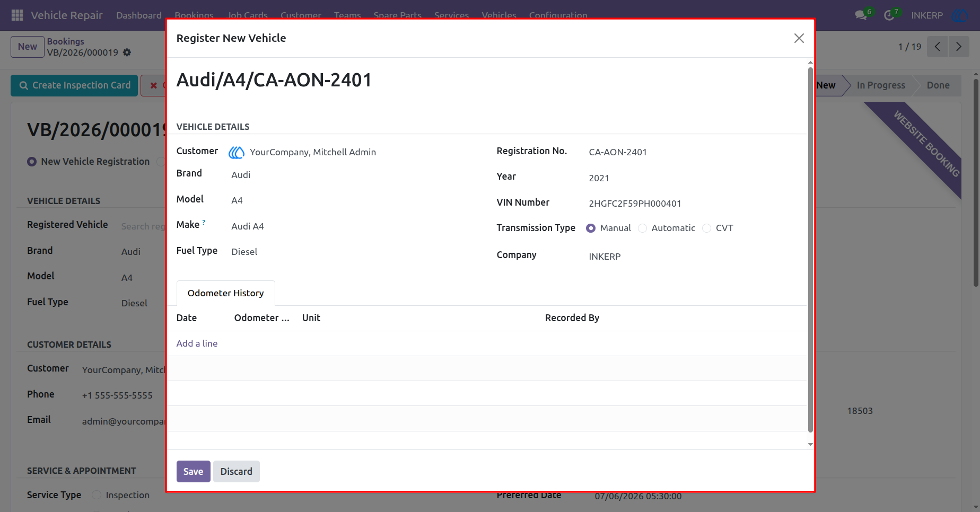Select Manual transmission type
Image resolution: width=980 pixels, height=512 pixels.
pyautogui.click(x=591, y=228)
